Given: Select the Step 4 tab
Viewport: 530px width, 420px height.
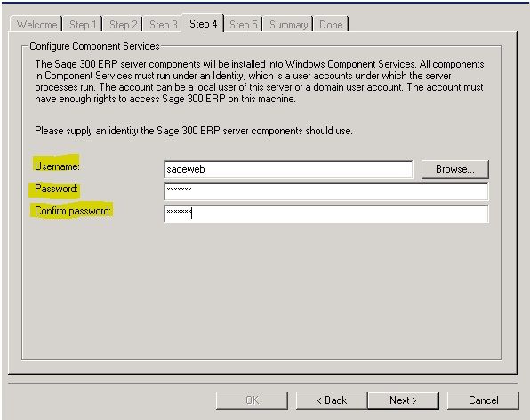Looking at the screenshot, I should tap(203, 24).
